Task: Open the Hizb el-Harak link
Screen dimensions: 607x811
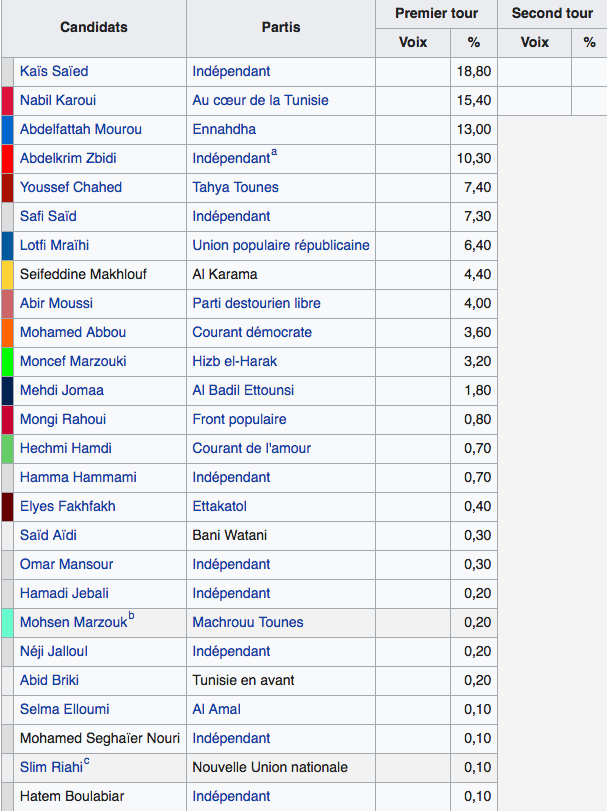Action: click(x=235, y=361)
